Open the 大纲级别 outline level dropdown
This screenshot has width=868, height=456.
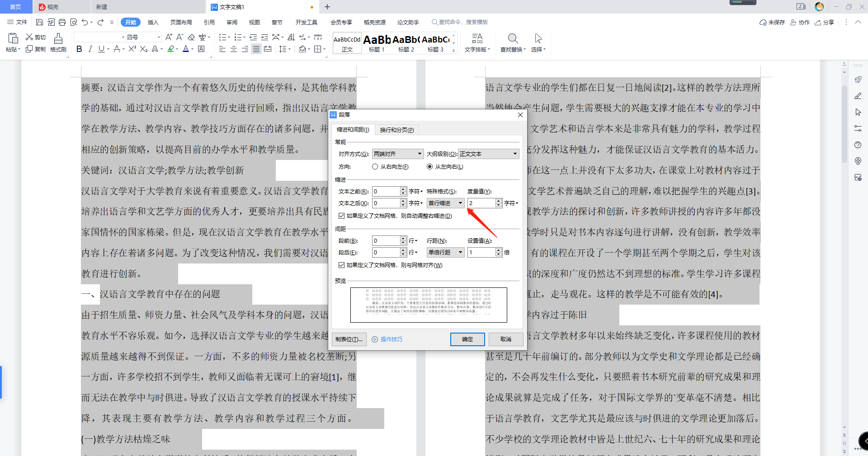point(489,154)
